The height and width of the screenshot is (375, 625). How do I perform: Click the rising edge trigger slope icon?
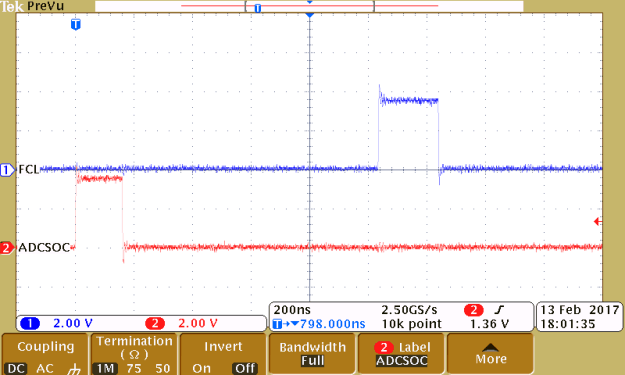coord(499,310)
